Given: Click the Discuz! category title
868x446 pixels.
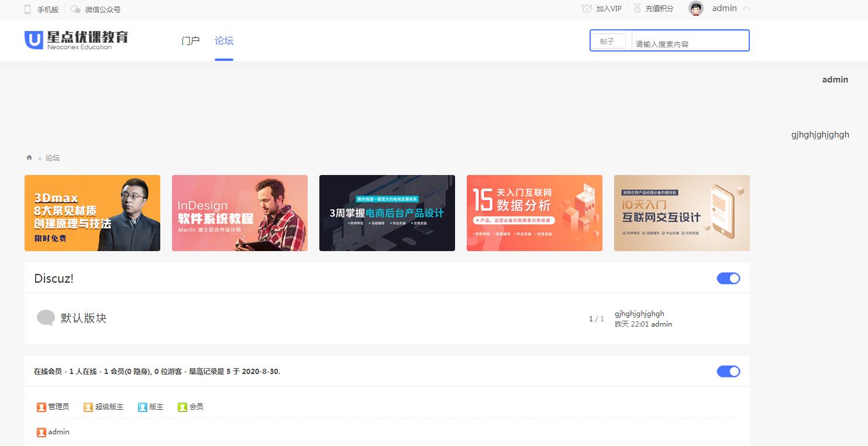Looking at the screenshot, I should (x=54, y=279).
